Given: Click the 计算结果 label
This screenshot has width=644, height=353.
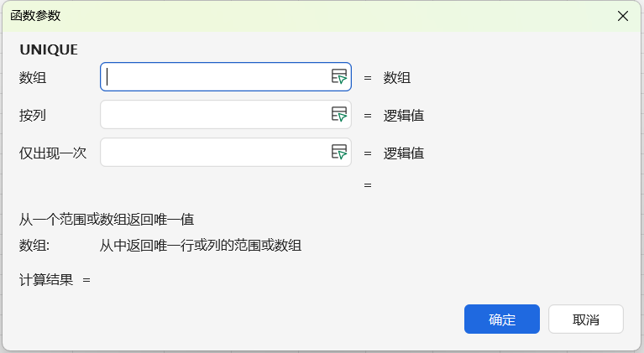Looking at the screenshot, I should (x=46, y=279).
